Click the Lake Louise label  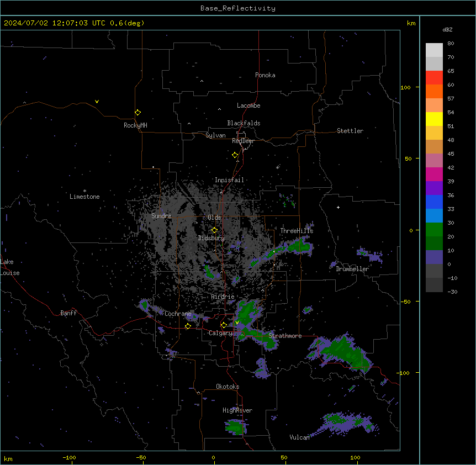[x=10, y=267]
